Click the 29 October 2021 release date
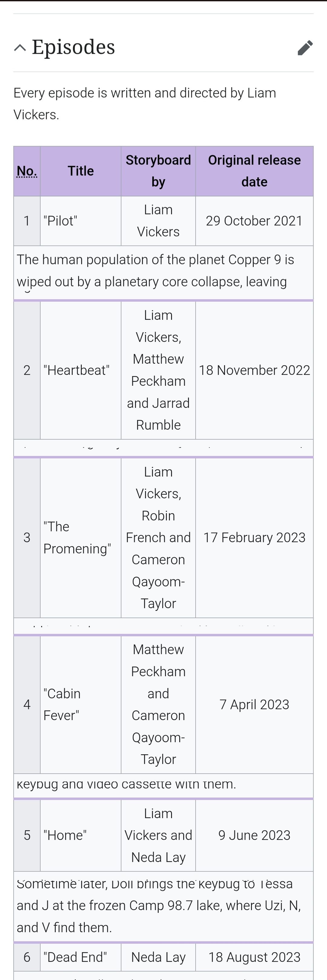 coord(254,221)
